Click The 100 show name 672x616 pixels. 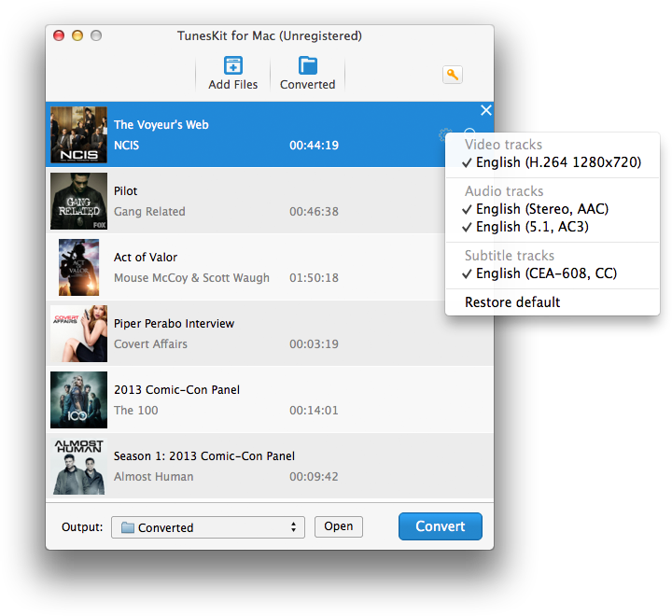pyautogui.click(x=136, y=411)
